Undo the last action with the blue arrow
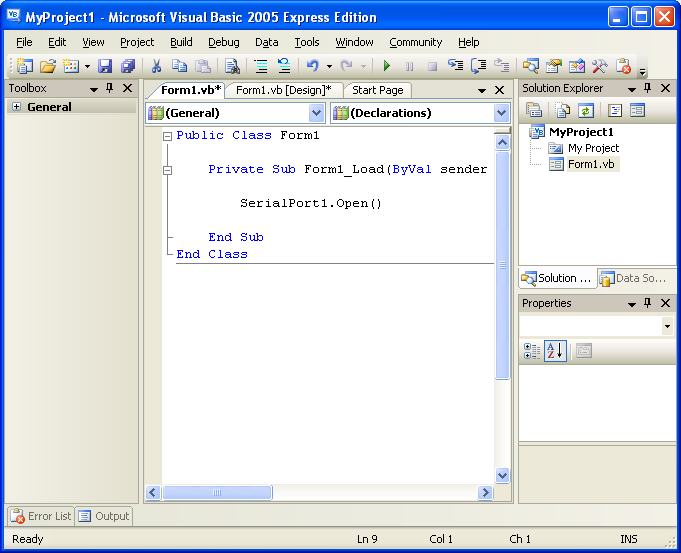This screenshot has height=553, width=681. click(312, 66)
